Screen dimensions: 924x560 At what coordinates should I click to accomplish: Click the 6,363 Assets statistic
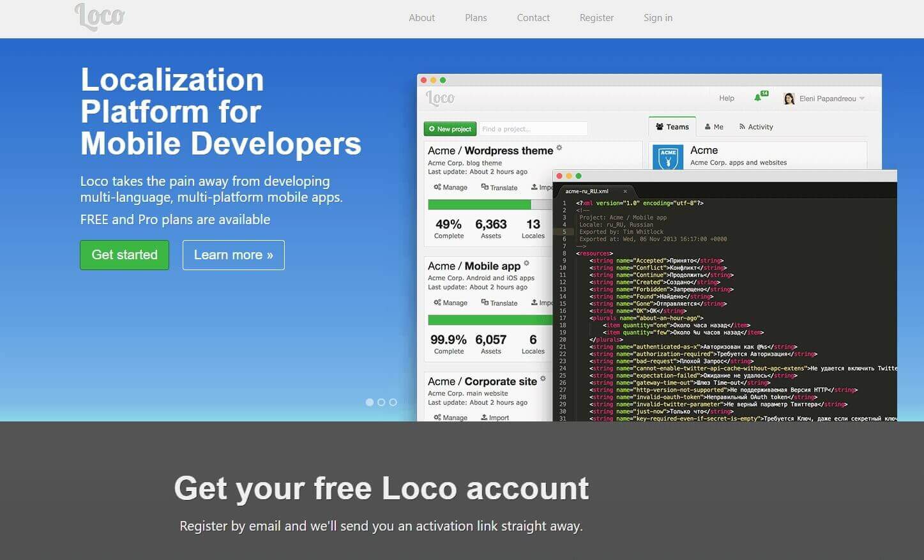[491, 229]
